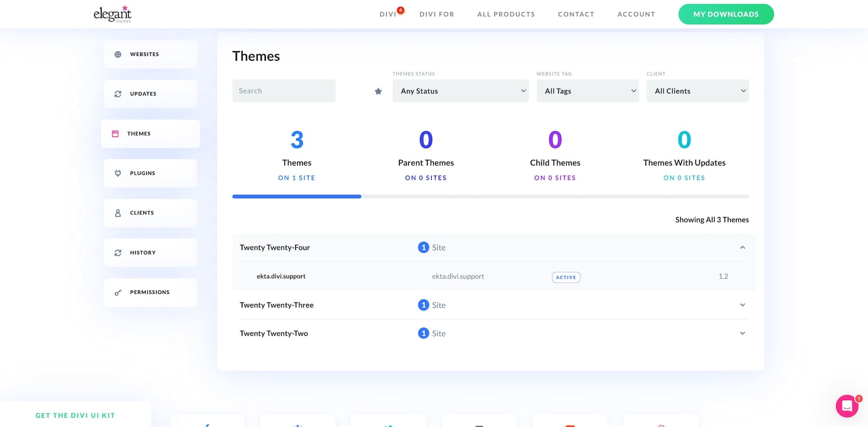
Task: Click the Twenty Twenty-Four site count badge
Action: pyautogui.click(x=423, y=248)
